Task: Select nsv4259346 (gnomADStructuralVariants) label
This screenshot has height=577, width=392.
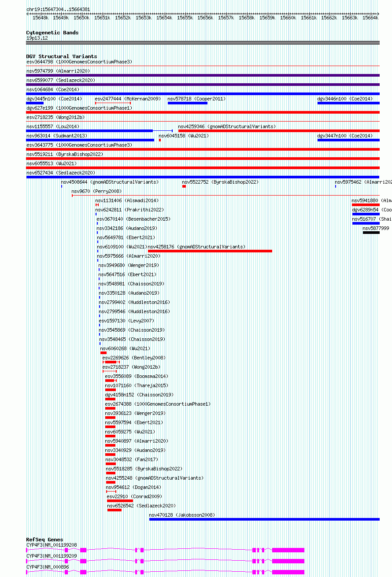Action: (x=227, y=126)
